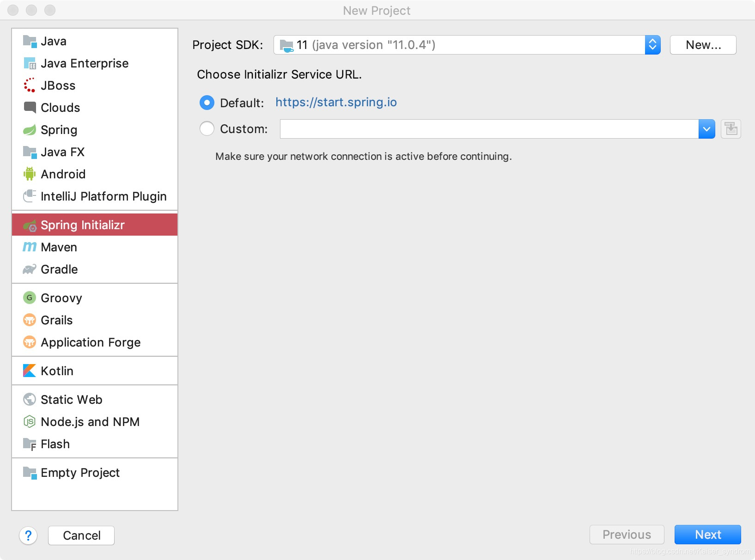Viewport: 755px width, 560px height.
Task: Select the Default Initializr URL radio button
Action: [207, 103]
